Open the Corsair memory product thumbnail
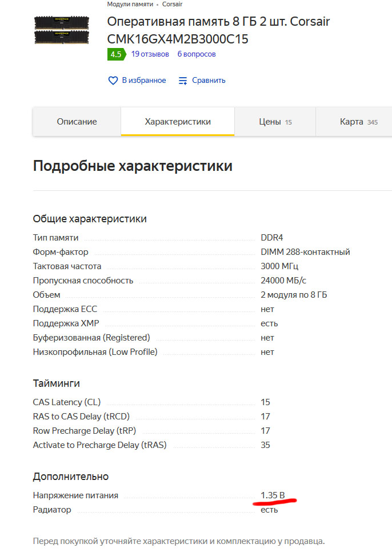 (x=61, y=30)
